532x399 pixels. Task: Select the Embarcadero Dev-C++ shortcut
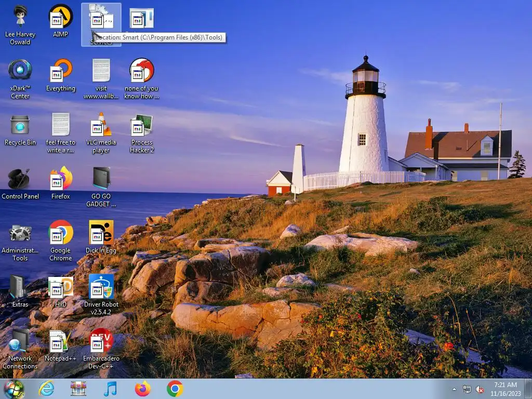click(101, 349)
